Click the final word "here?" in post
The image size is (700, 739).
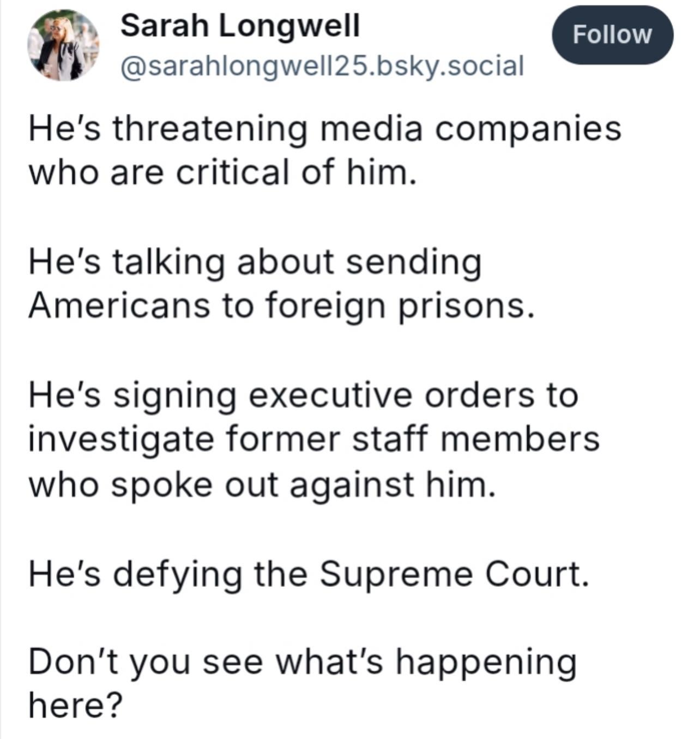(76, 705)
